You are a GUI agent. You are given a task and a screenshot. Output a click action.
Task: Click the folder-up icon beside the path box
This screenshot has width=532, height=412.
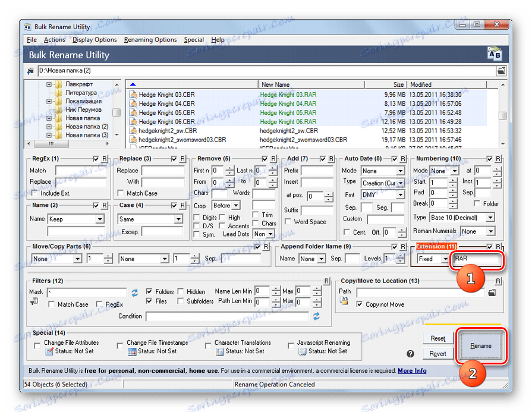coord(30,71)
